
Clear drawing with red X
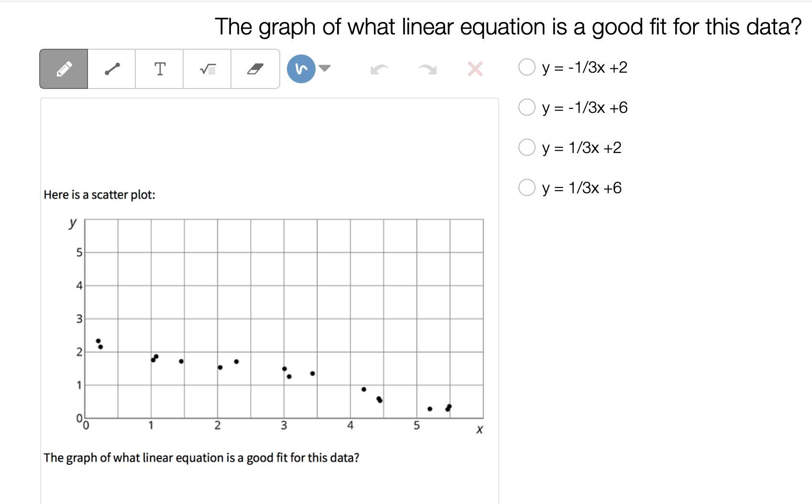click(475, 69)
